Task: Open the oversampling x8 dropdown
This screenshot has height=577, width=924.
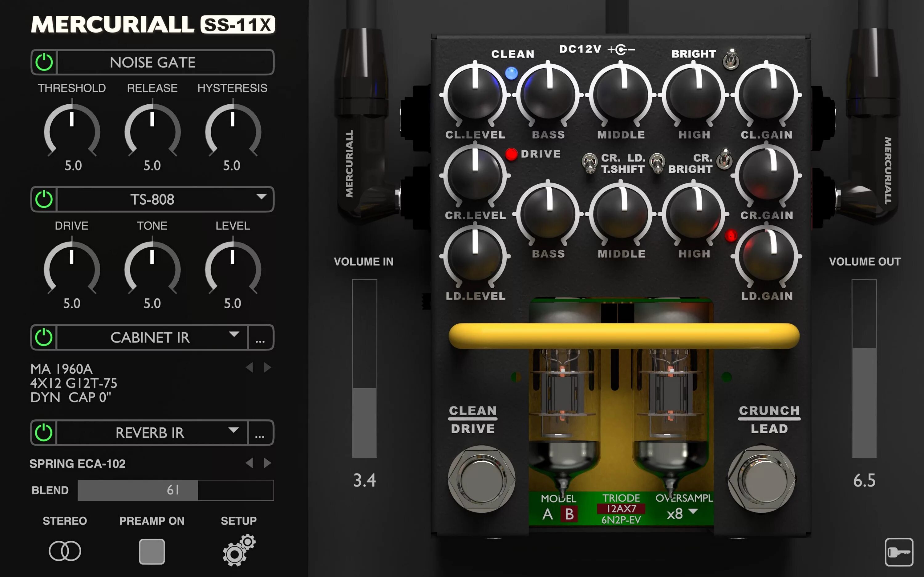Action: tap(682, 513)
